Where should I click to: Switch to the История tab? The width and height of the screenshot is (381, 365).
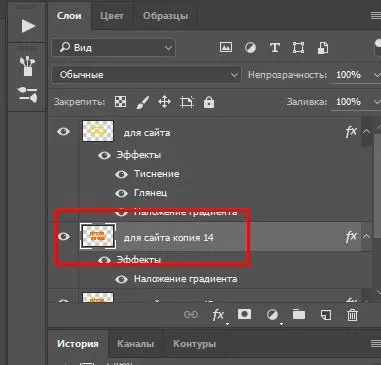[x=78, y=344]
